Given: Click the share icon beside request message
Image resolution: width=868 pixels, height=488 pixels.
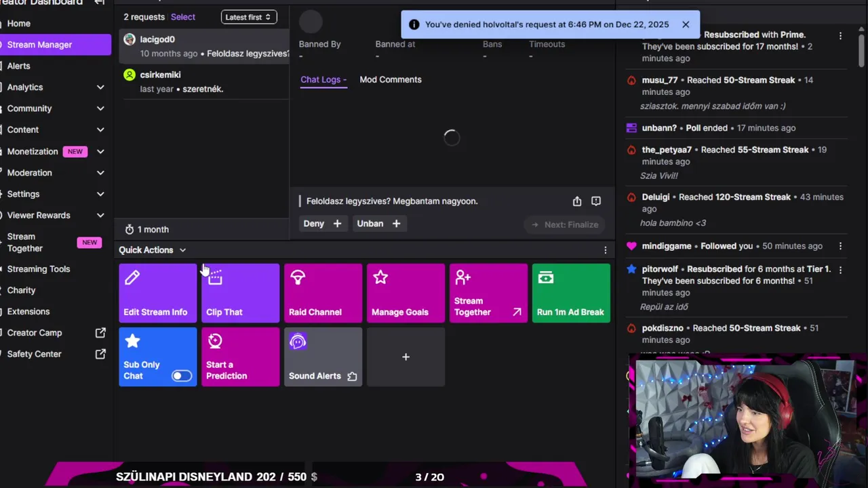Looking at the screenshot, I should [577, 201].
